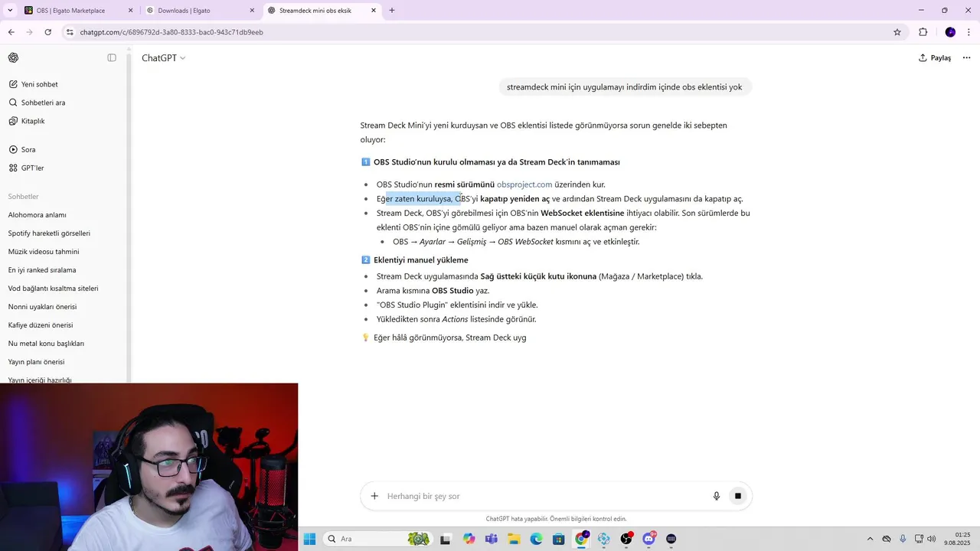View site information icon in address bar

point(70,32)
